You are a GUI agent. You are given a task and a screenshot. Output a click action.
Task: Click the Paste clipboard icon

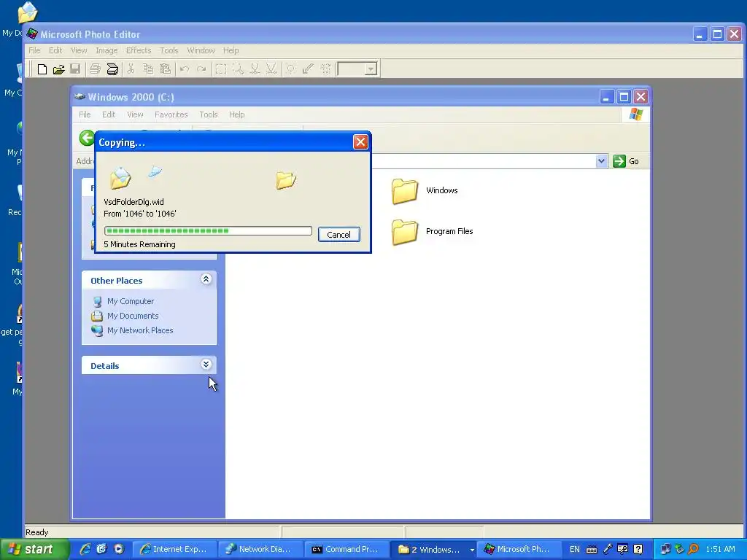[x=165, y=69]
